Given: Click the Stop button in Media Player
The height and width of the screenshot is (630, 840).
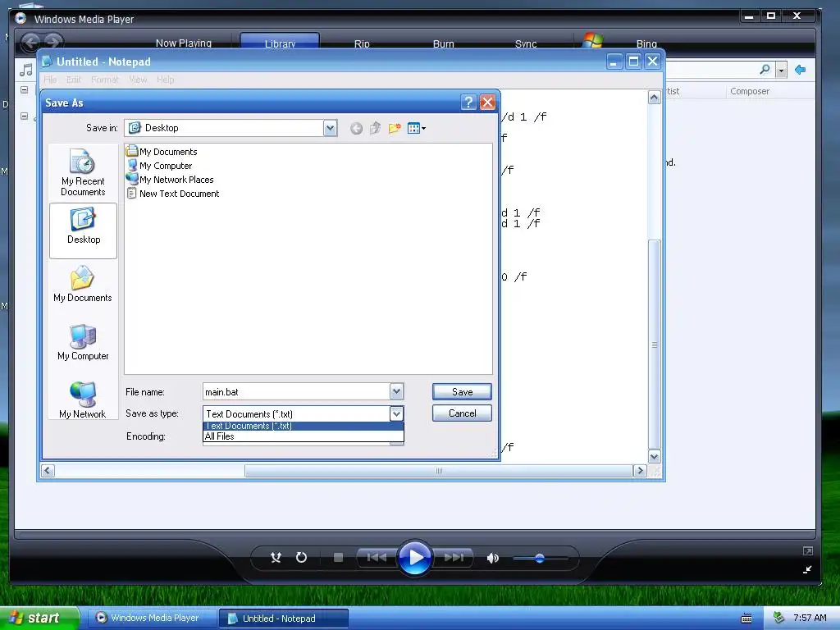Looking at the screenshot, I should coord(338,558).
